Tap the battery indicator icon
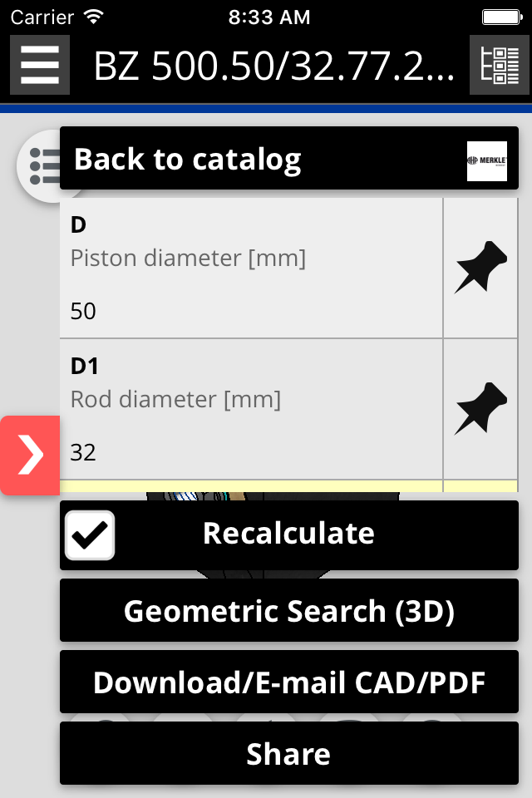The width and height of the screenshot is (532, 798). [x=502, y=16]
